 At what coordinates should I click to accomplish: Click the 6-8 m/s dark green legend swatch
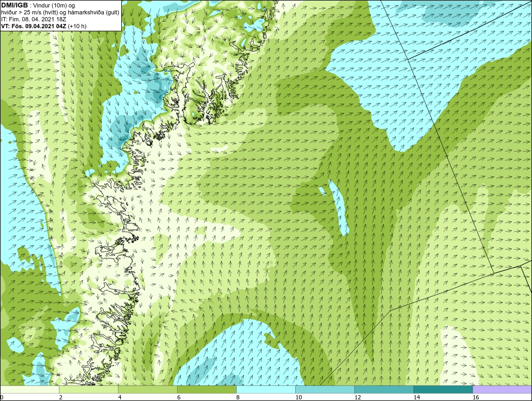coord(207,389)
